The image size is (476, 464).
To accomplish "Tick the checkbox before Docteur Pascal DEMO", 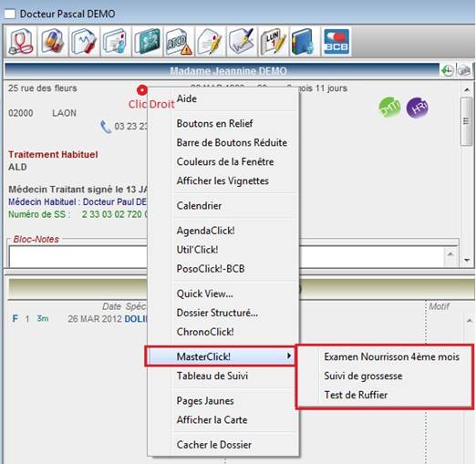I will click(x=10, y=14).
